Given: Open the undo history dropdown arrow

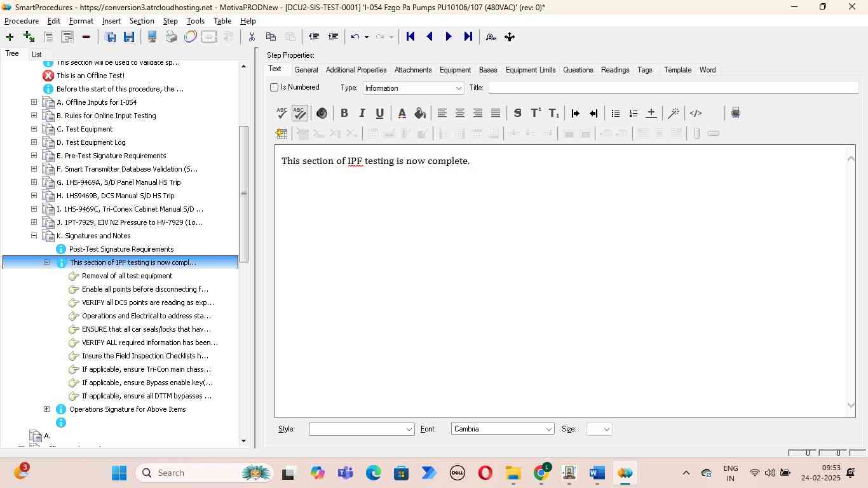Looking at the screenshot, I should [366, 37].
